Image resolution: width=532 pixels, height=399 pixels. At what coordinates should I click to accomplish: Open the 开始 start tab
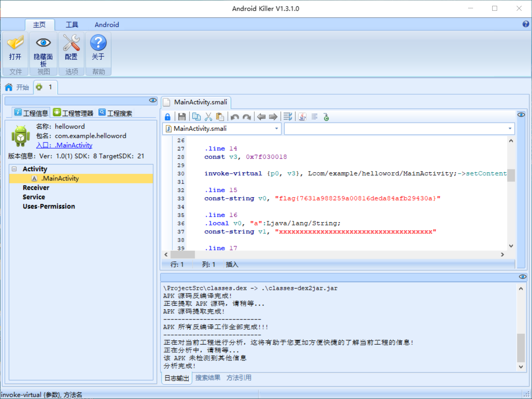coord(17,87)
